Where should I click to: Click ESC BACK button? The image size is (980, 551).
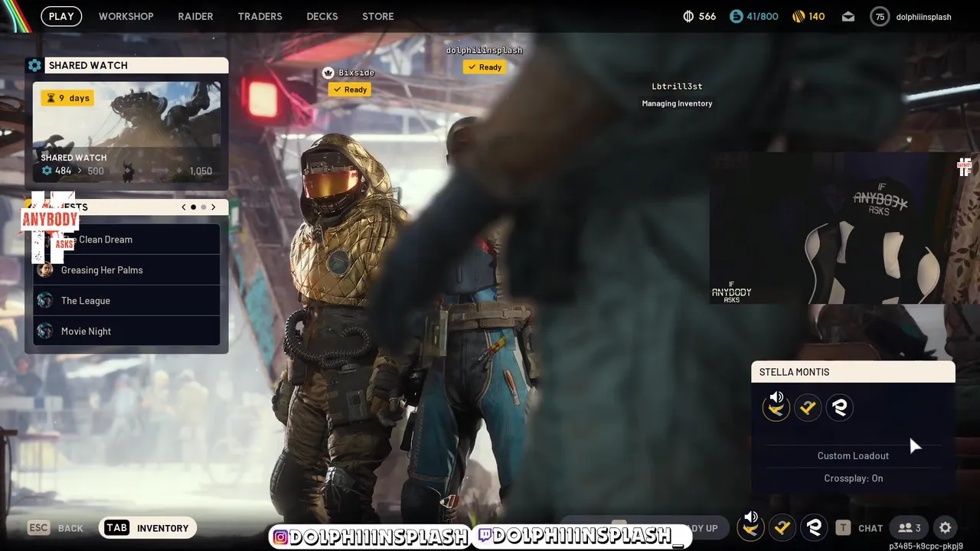point(55,528)
